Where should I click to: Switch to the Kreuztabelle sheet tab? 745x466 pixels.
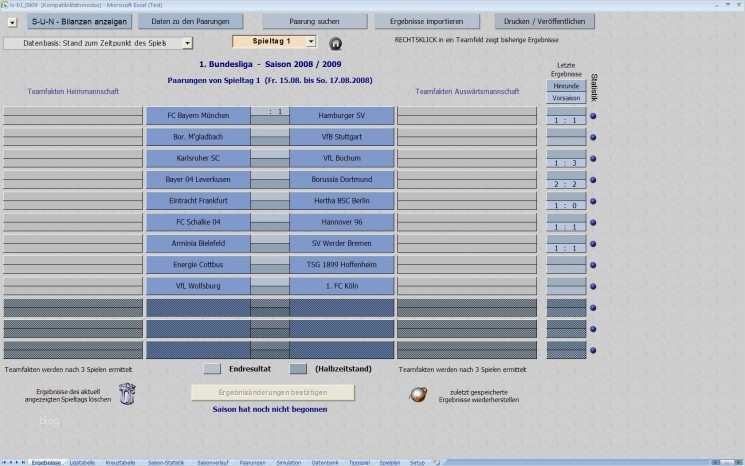click(x=120, y=463)
